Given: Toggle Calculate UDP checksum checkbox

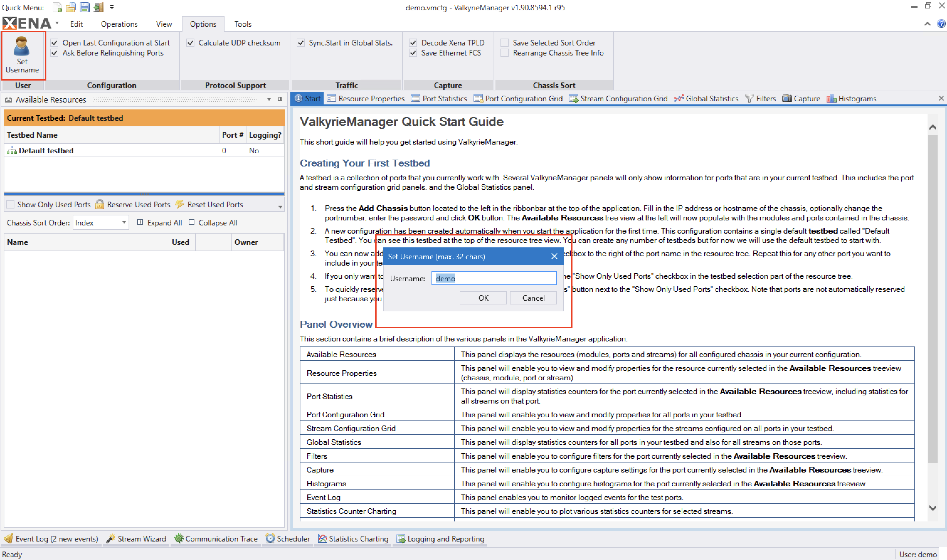Looking at the screenshot, I should tap(191, 43).
